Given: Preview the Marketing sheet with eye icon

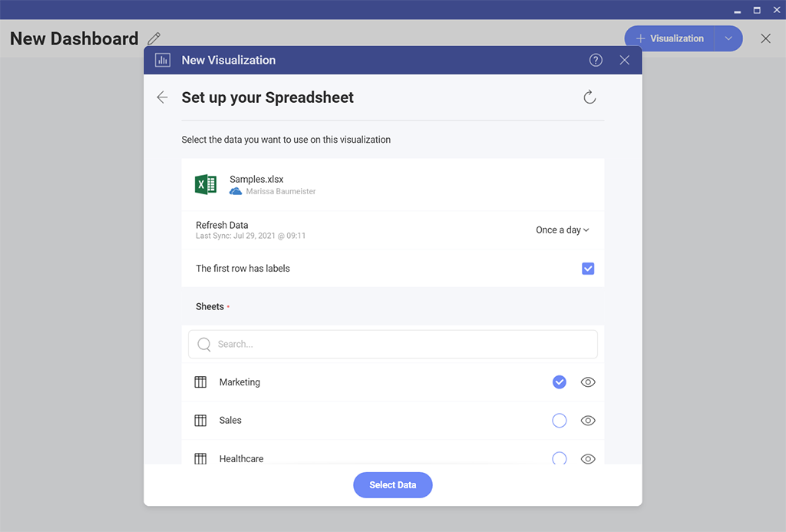Looking at the screenshot, I should coord(588,382).
